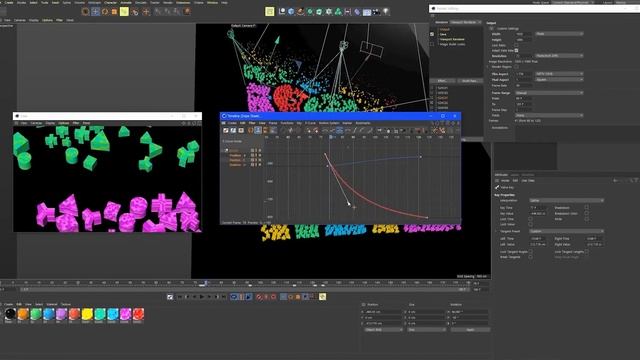The width and height of the screenshot is (640, 360).
Task: Enable Magic Bullet Looks checkbox
Action: coord(432,44)
